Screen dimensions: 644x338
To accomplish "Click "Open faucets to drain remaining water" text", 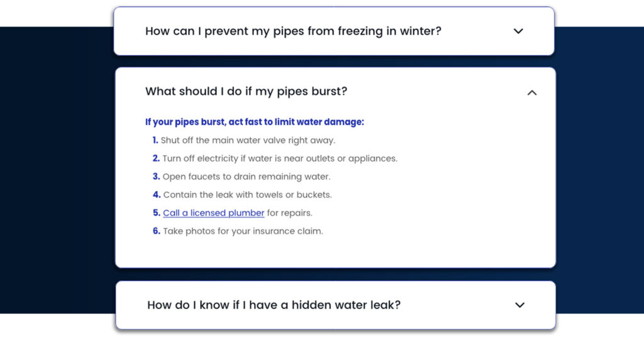I will click(x=246, y=177).
